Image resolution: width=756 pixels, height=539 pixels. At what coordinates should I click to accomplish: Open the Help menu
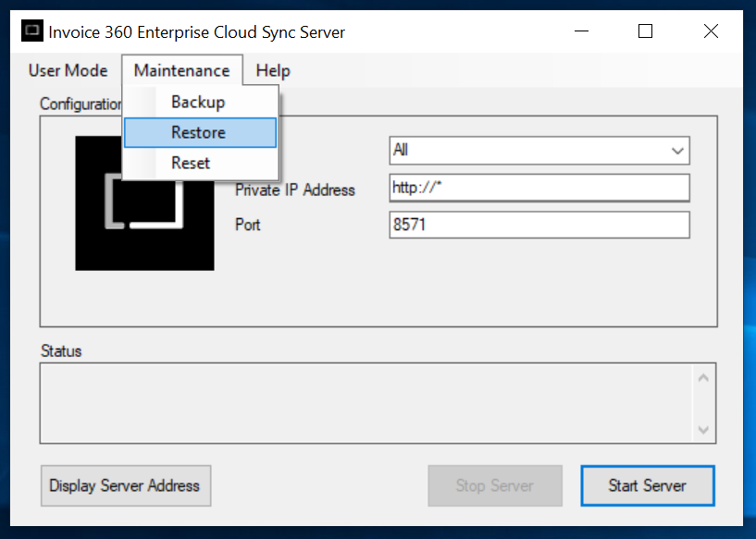(273, 71)
